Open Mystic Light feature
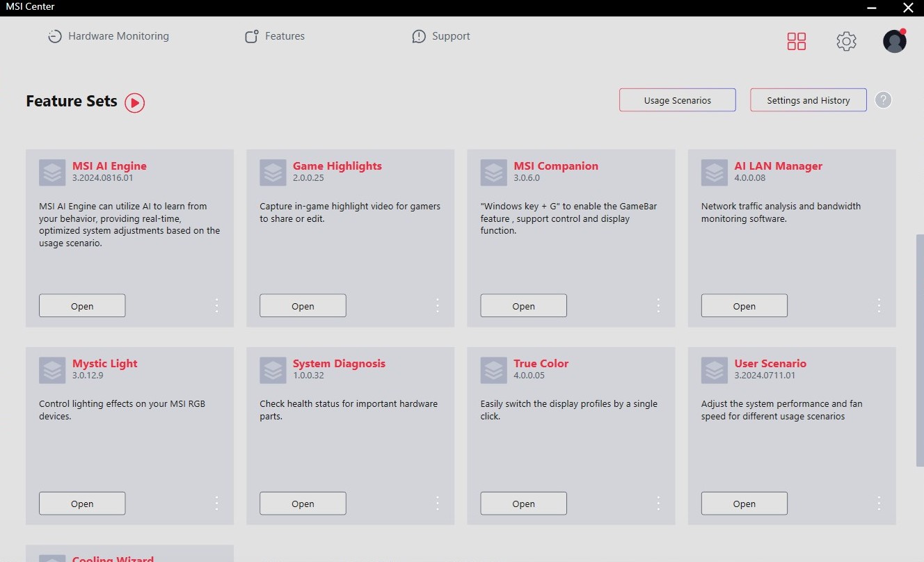This screenshot has height=562, width=924. [82, 504]
